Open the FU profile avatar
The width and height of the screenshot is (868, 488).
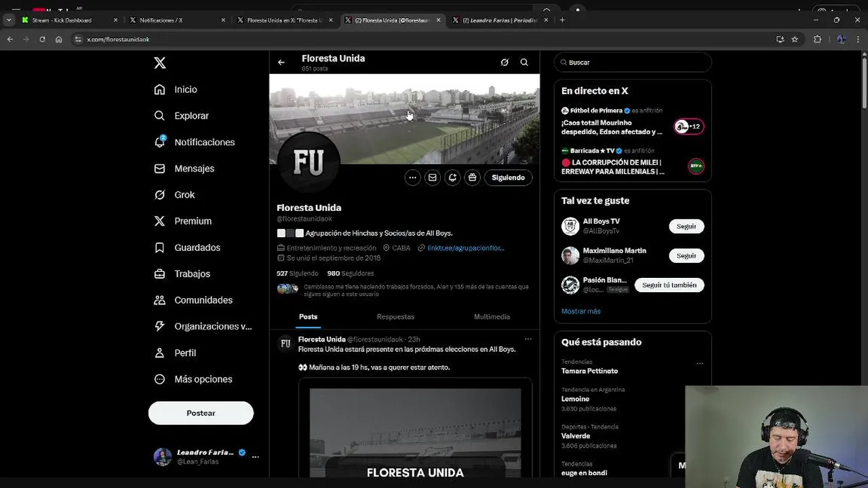309,163
